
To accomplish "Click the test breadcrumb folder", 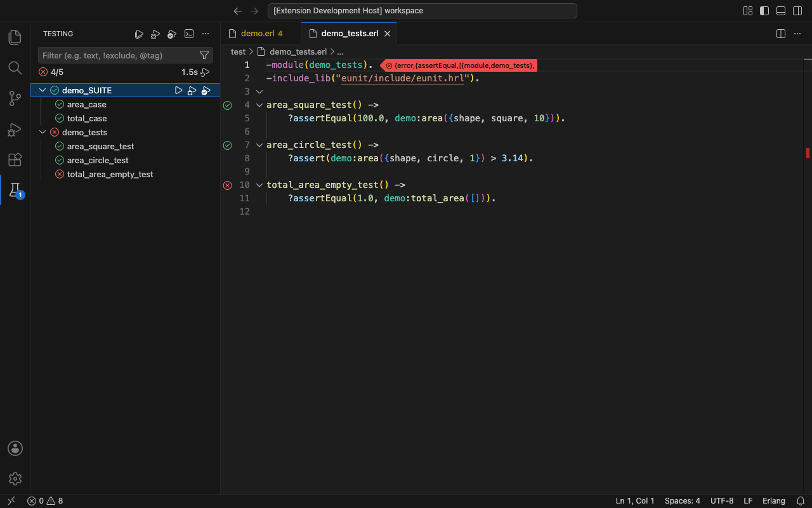I will [x=238, y=52].
